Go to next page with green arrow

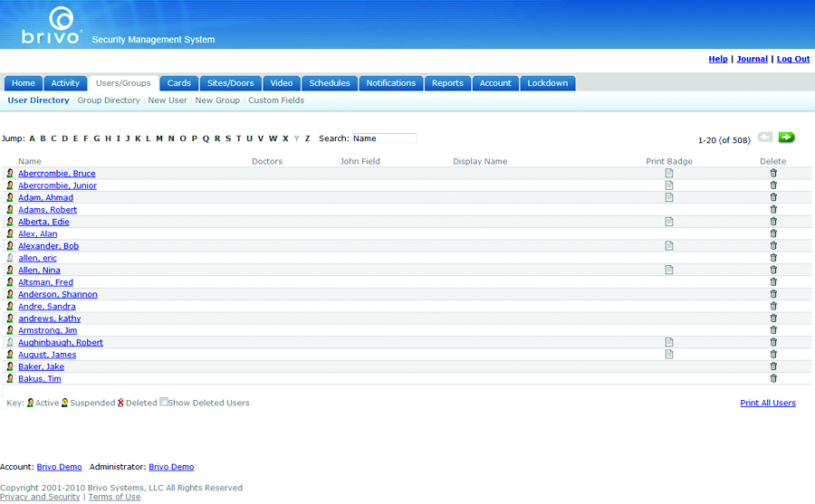[786, 138]
